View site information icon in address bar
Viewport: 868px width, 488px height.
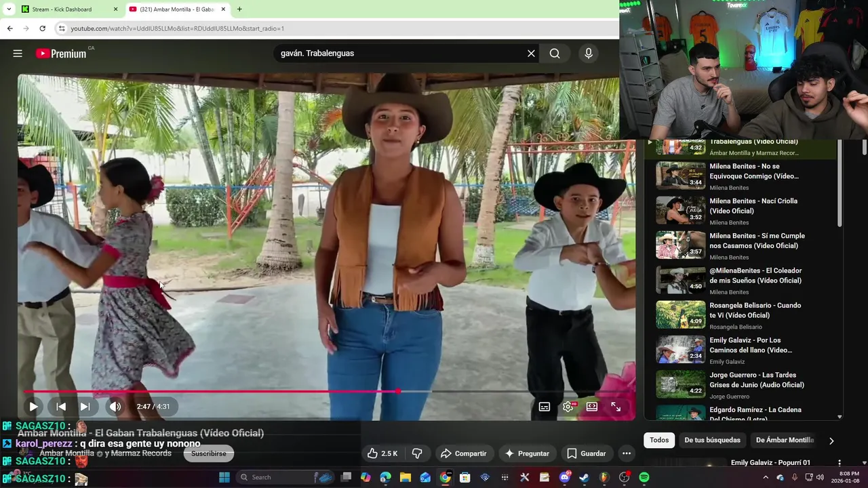[62, 28]
